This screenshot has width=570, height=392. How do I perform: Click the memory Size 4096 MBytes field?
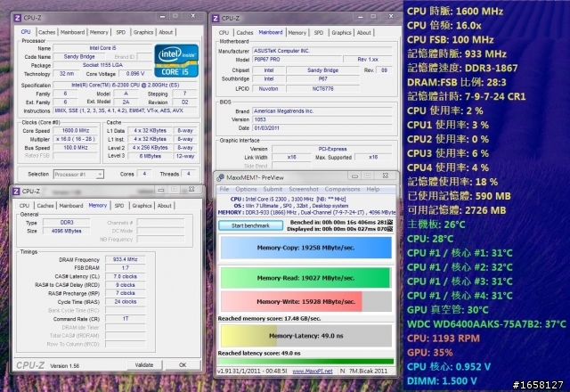66,231
